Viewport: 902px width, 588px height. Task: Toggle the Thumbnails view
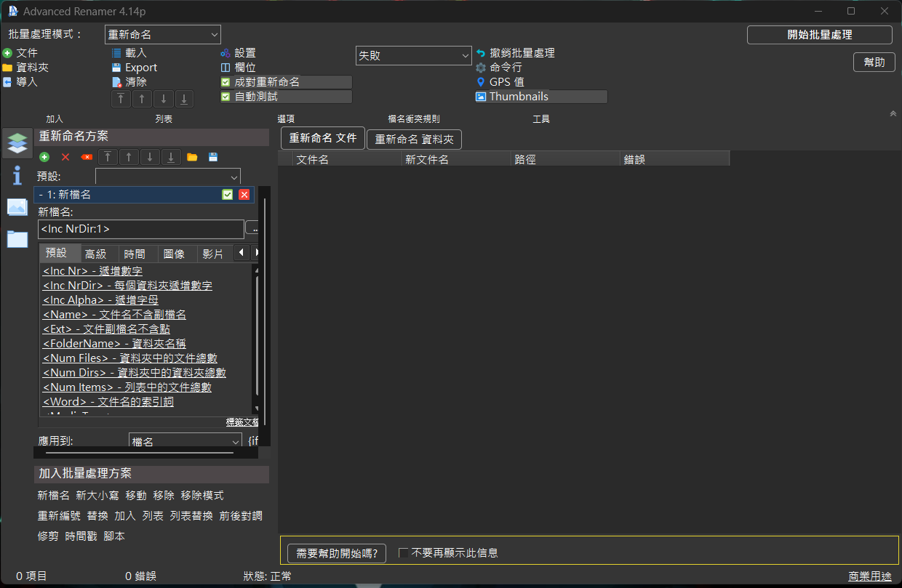point(541,97)
